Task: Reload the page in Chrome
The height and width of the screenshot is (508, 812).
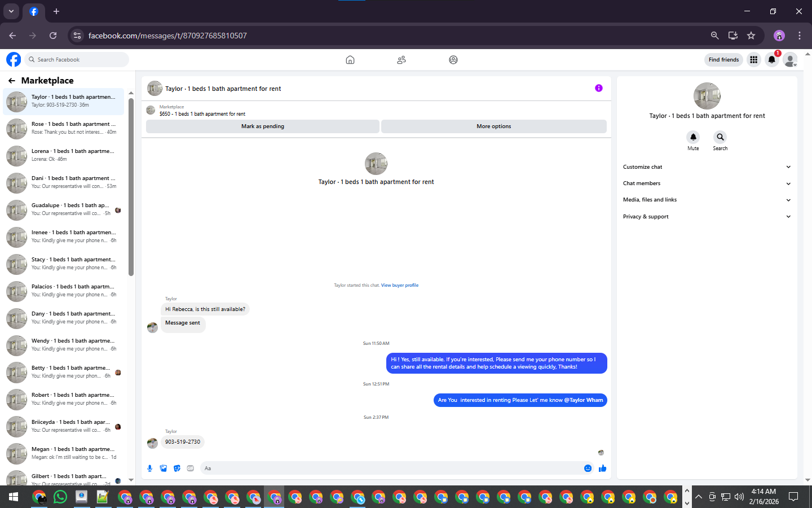Action: pos(53,36)
